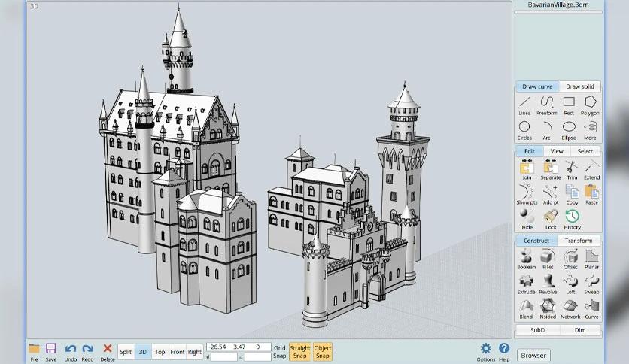The width and height of the screenshot is (629, 364).
Task: Click the Add pt tool
Action: [551, 195]
